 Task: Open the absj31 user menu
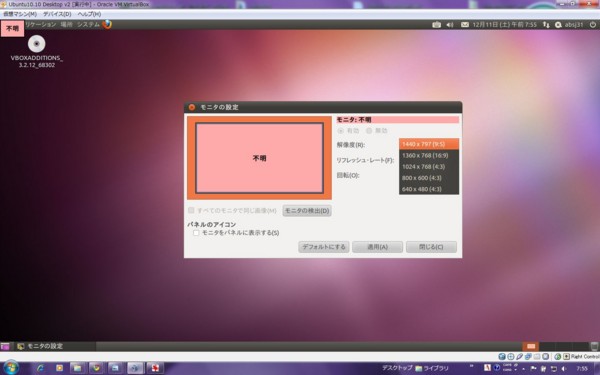569,24
